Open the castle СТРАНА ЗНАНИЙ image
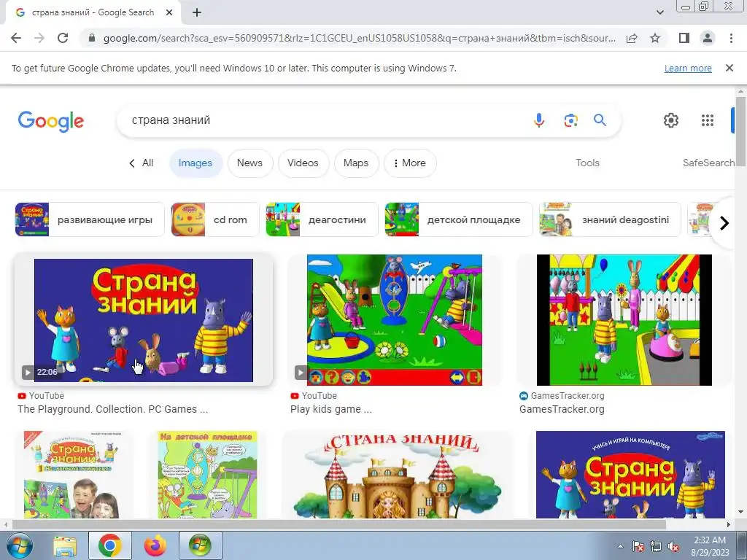Screen dimensions: 747x560 (398, 475)
